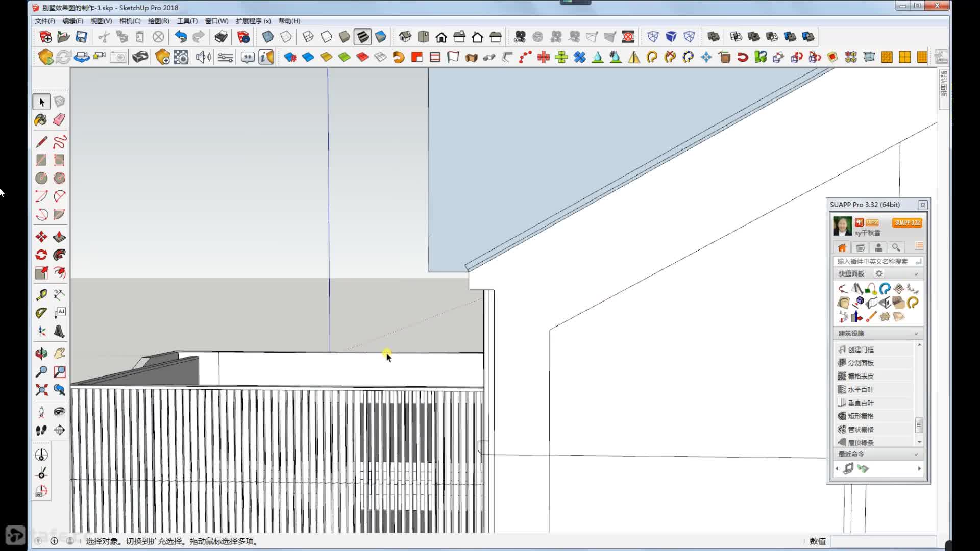Screen dimensions: 980x551
Task: Pick the Polygon tool
Action: pyautogui.click(x=59, y=178)
